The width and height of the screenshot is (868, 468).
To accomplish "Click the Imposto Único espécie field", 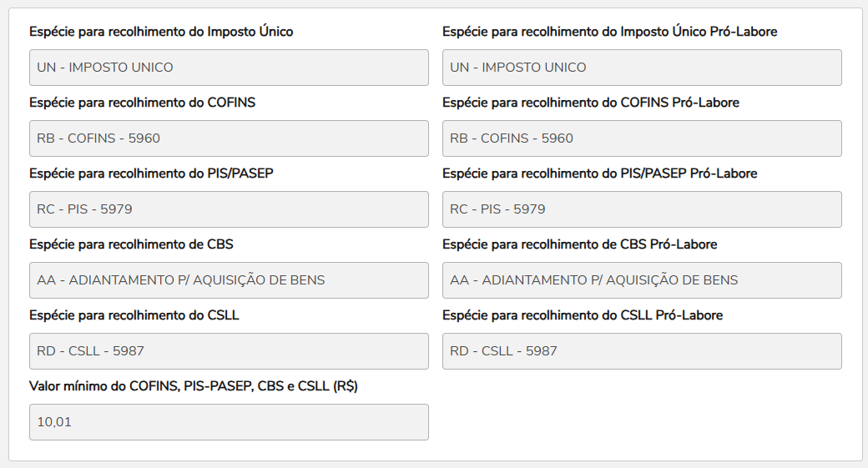I will [x=229, y=68].
